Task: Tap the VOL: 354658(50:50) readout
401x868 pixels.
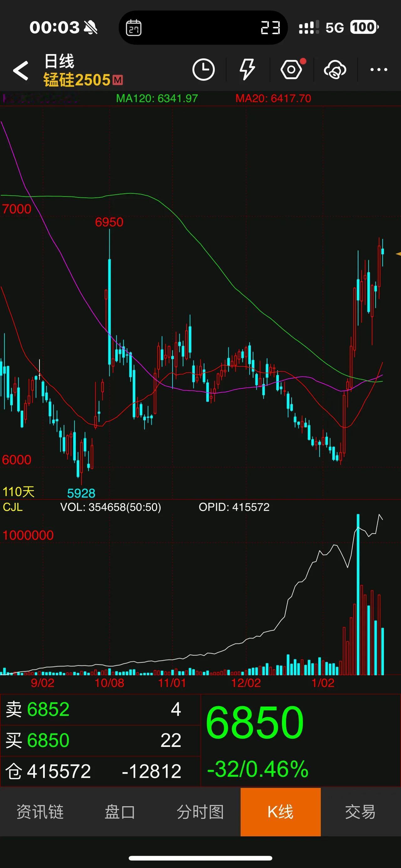Action: (111, 507)
